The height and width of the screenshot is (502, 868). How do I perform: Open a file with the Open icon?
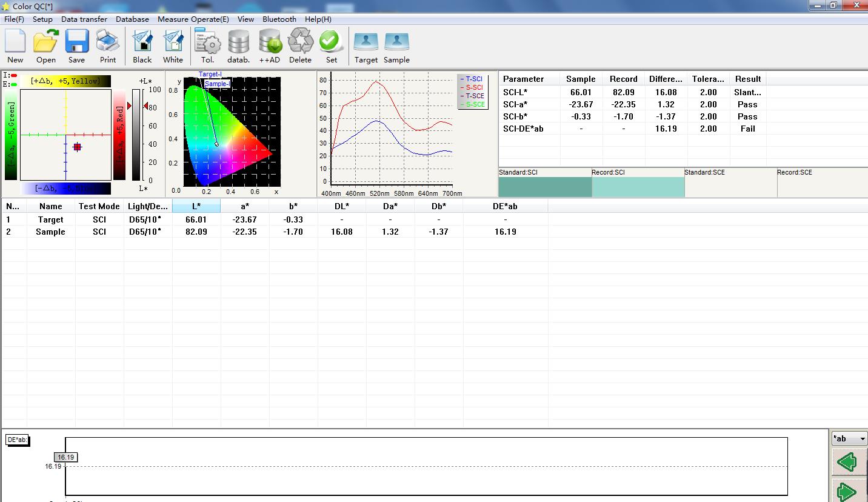[x=46, y=47]
